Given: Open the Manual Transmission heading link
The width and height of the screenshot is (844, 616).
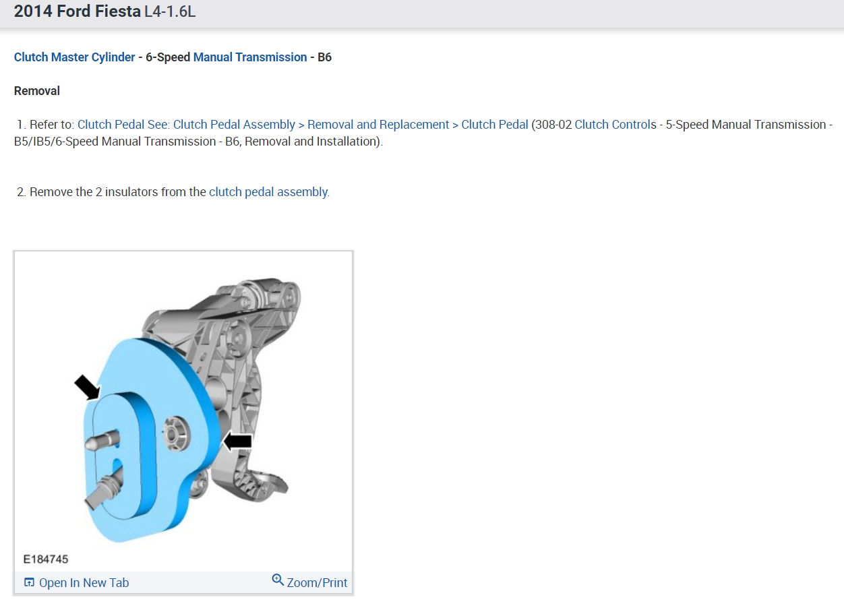Looking at the screenshot, I should tap(250, 57).
